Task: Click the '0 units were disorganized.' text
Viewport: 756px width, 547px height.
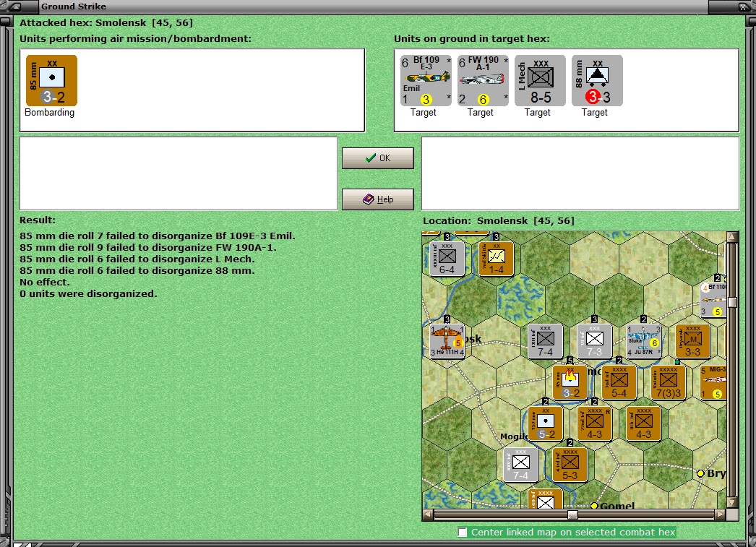Action: tap(89, 293)
